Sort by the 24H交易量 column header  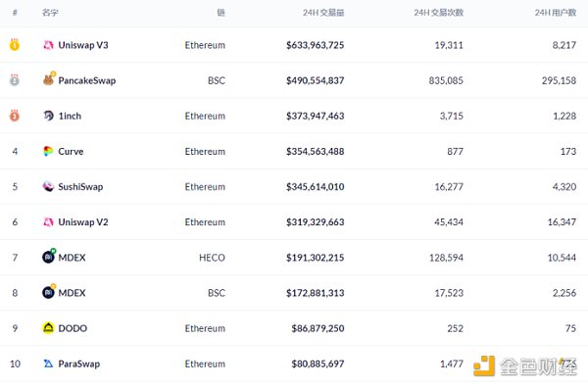323,13
